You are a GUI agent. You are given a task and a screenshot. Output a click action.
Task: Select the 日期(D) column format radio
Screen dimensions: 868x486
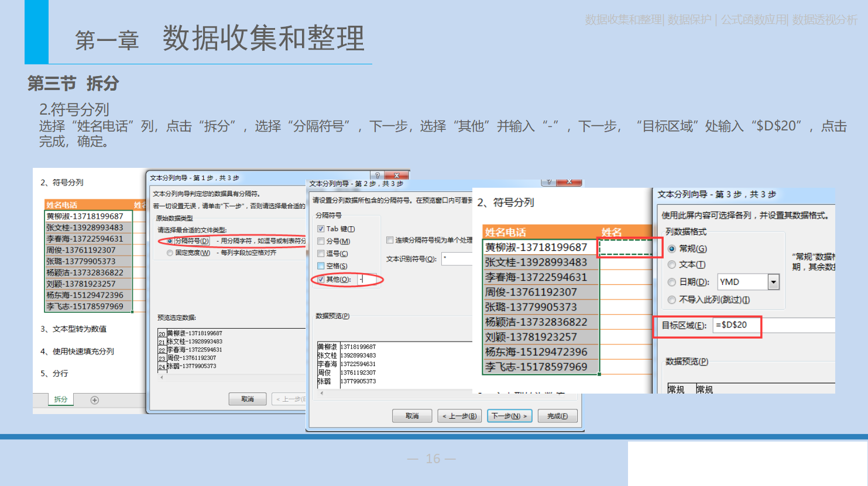pyautogui.click(x=672, y=282)
